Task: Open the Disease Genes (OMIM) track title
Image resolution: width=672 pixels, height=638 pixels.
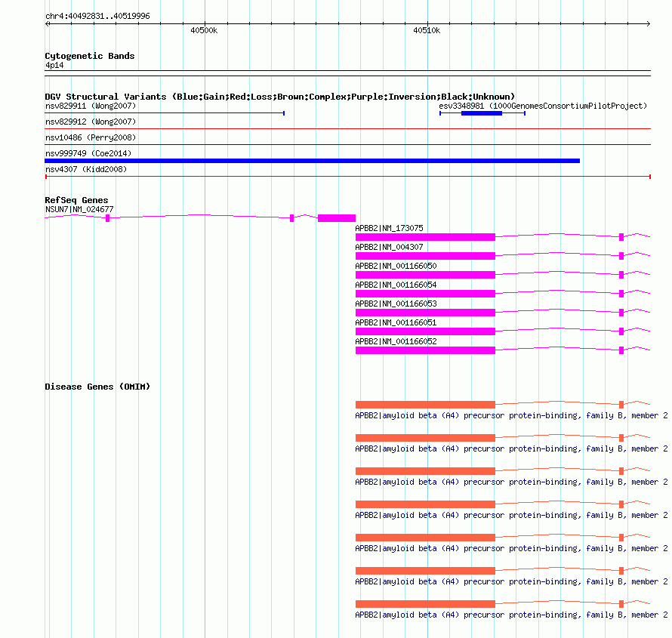Action: coord(97,387)
